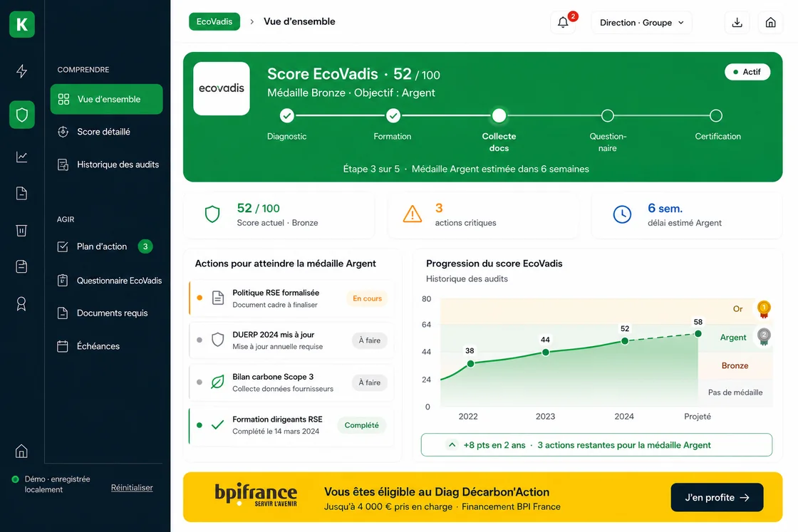Open the Bilan carbone Scope 3 action
Viewport: 798px width, 532px height.
click(x=291, y=382)
